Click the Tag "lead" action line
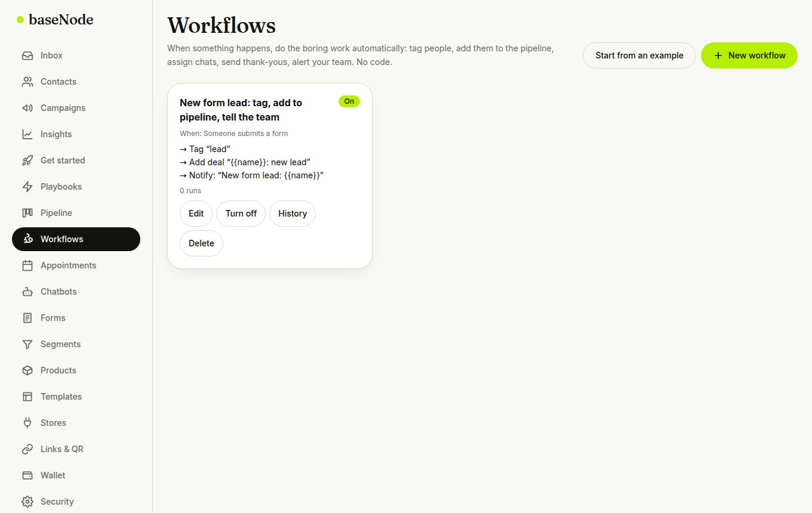The width and height of the screenshot is (812, 513). [x=205, y=149]
